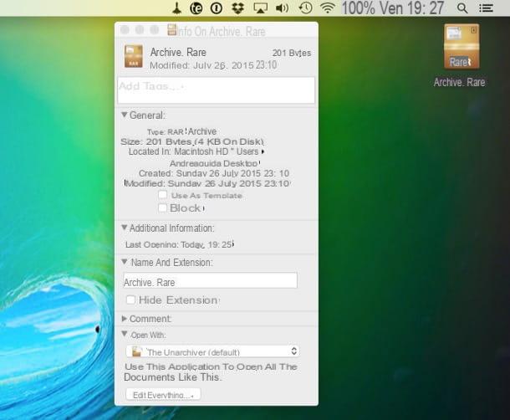Collapse the Open With section
The image size is (510, 420).
click(x=125, y=334)
